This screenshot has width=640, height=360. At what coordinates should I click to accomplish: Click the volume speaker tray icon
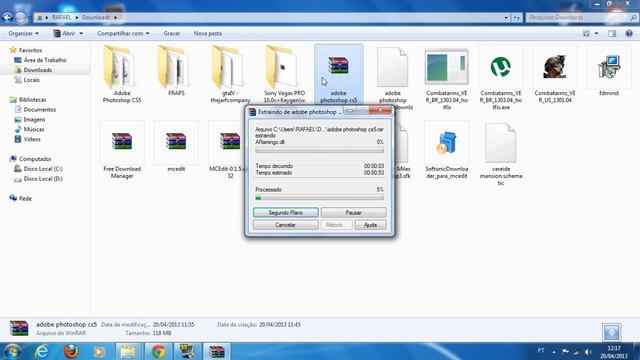click(588, 351)
